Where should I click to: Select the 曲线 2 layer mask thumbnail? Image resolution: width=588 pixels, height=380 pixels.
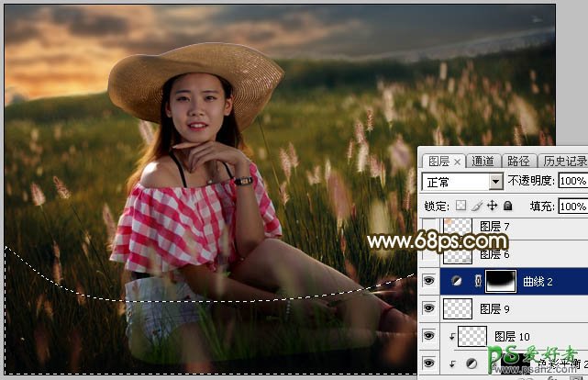click(x=500, y=281)
